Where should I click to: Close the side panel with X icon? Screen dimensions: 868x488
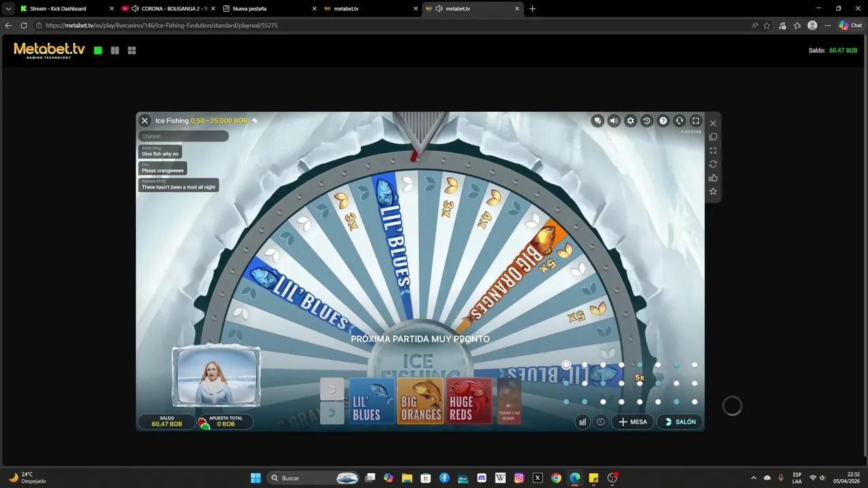point(713,123)
